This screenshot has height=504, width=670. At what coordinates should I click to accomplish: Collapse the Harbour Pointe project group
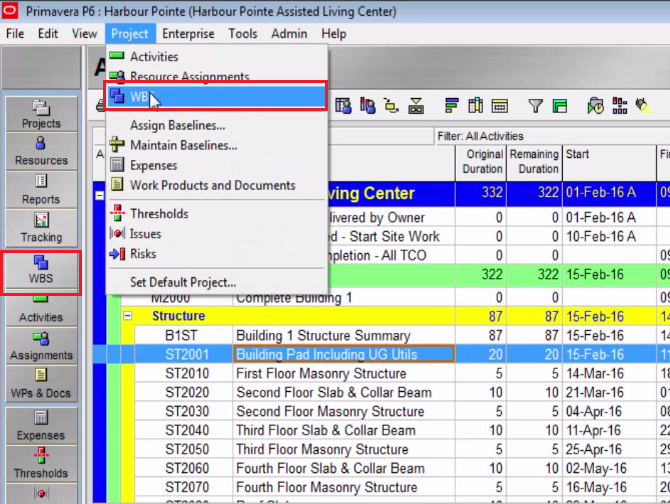(100, 196)
